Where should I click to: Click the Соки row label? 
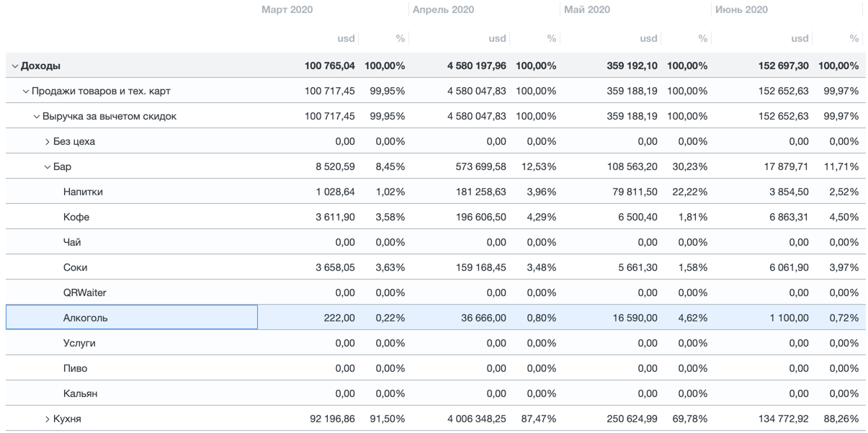coord(75,268)
